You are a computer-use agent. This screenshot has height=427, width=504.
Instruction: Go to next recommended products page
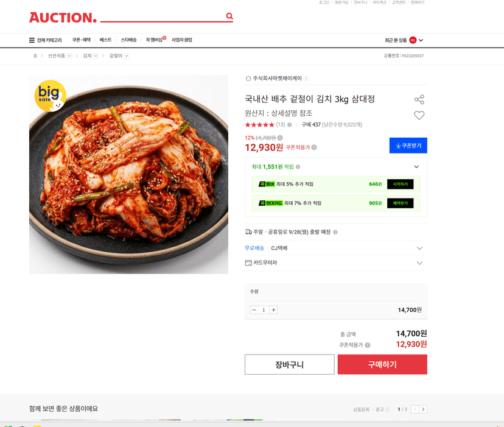[423, 409]
